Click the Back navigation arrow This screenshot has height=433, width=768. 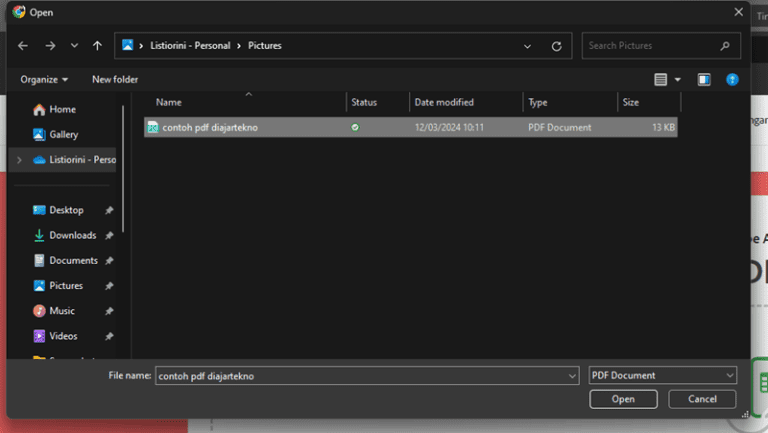pyautogui.click(x=23, y=46)
